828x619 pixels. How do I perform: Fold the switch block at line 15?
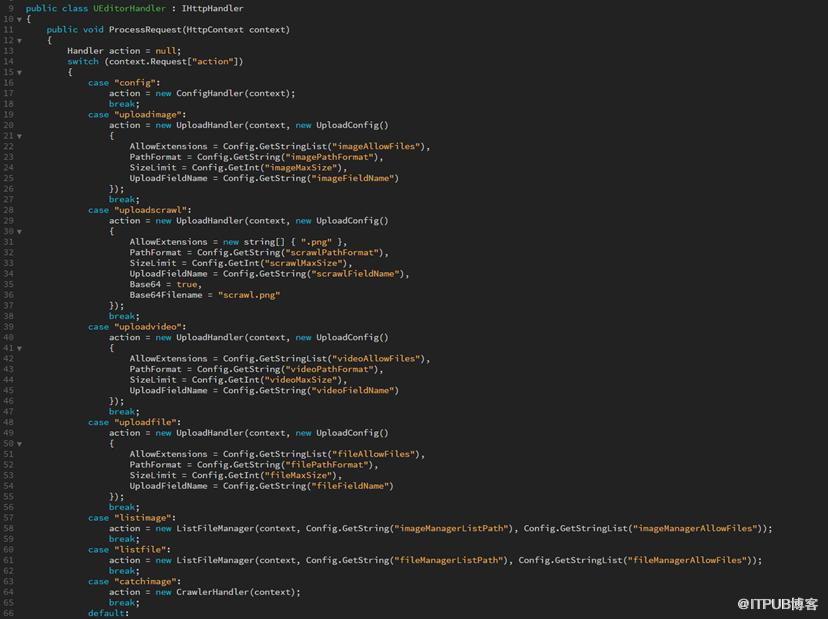click(20, 72)
